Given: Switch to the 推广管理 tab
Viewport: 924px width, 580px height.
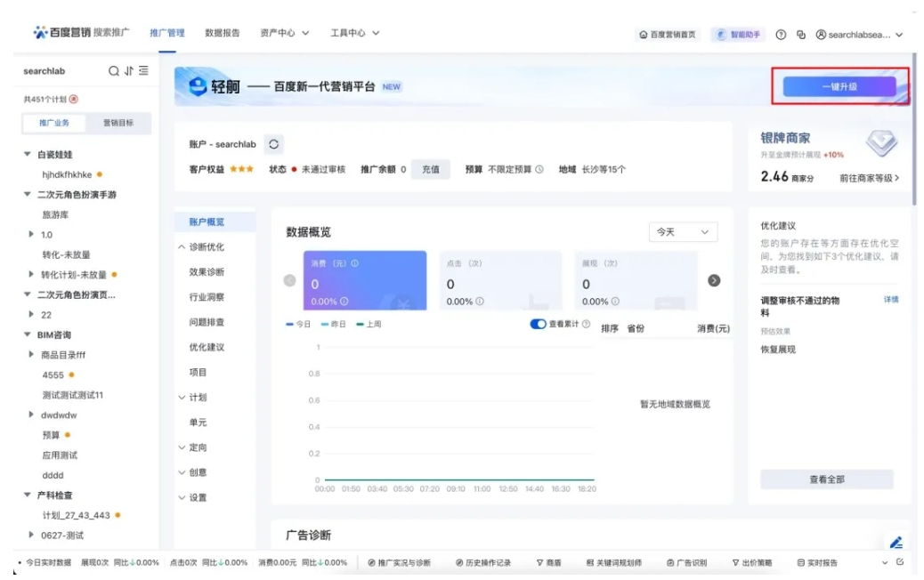Looking at the screenshot, I should (x=167, y=33).
